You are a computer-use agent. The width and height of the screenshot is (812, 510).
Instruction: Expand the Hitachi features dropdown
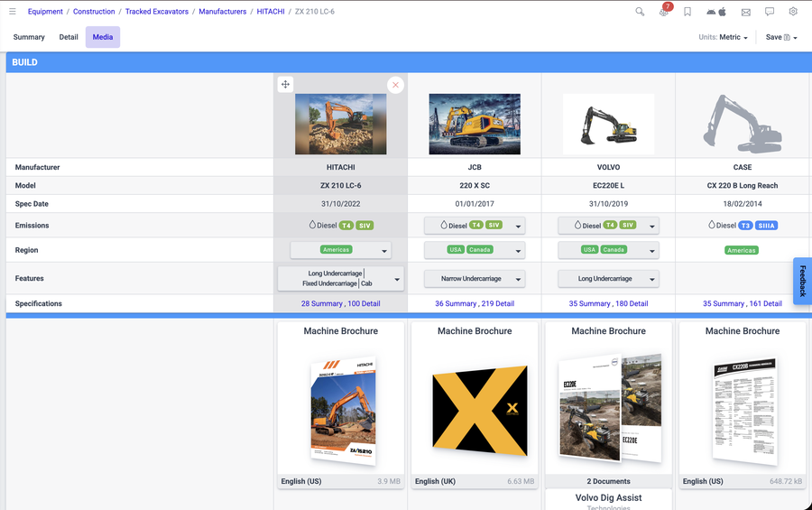pyautogui.click(x=341, y=278)
